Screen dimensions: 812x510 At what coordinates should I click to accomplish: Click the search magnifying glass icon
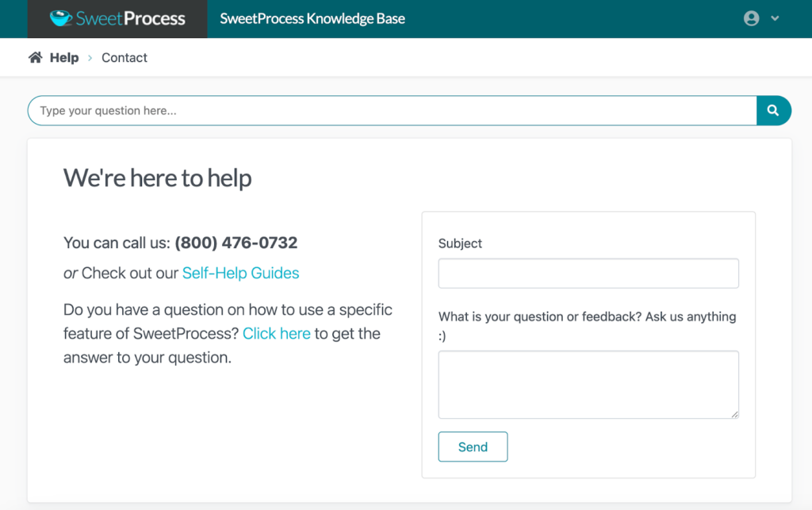[773, 110]
